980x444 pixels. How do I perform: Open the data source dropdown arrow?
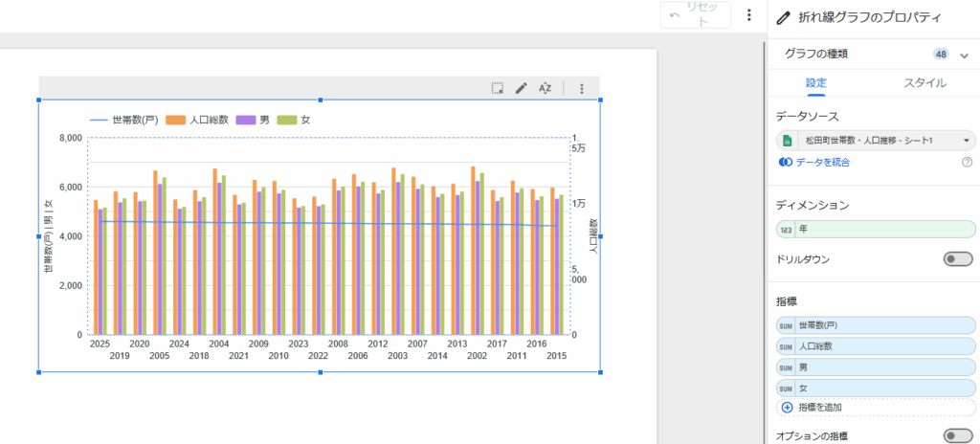(967, 141)
